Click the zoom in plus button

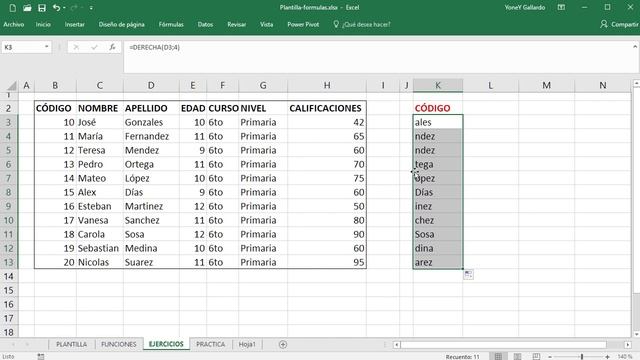607,357
